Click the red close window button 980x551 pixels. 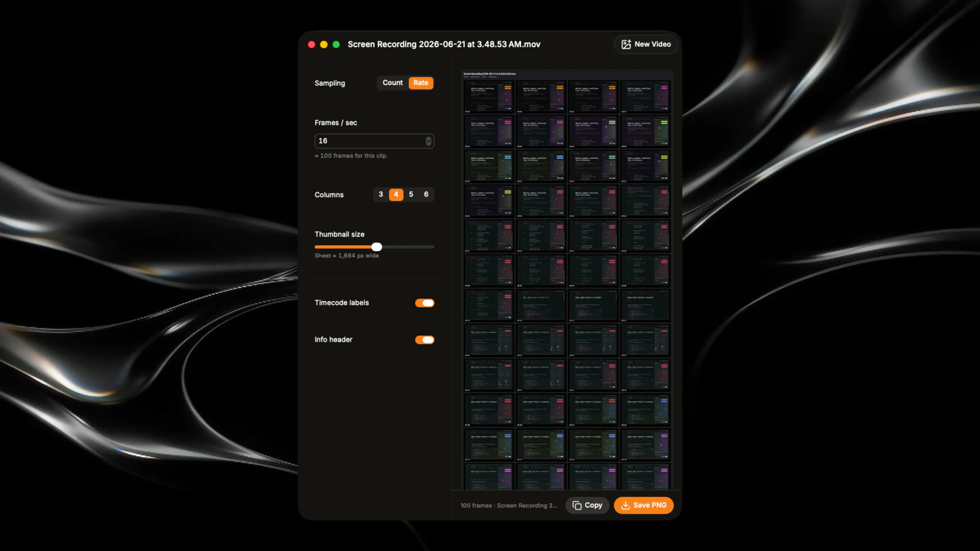coord(311,44)
